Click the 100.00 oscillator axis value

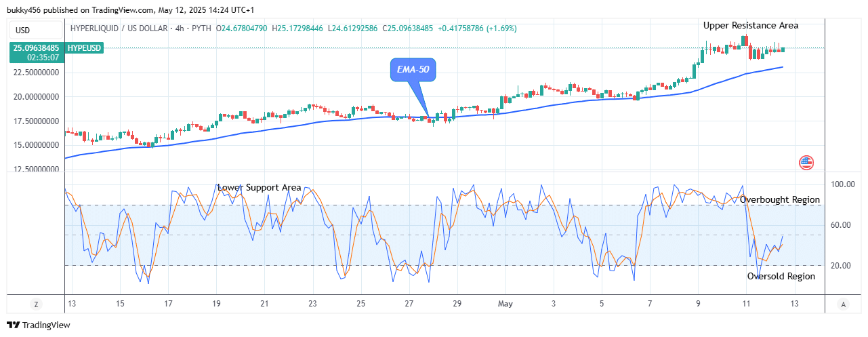[842, 184]
